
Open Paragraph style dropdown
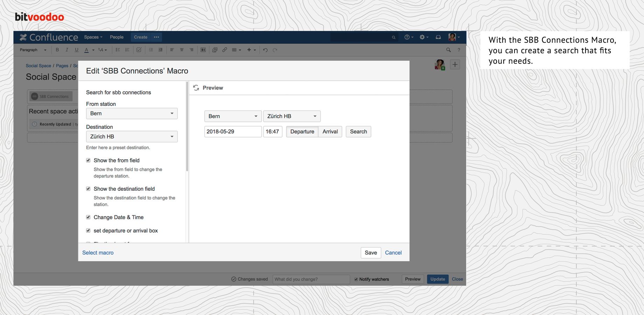[x=33, y=50]
